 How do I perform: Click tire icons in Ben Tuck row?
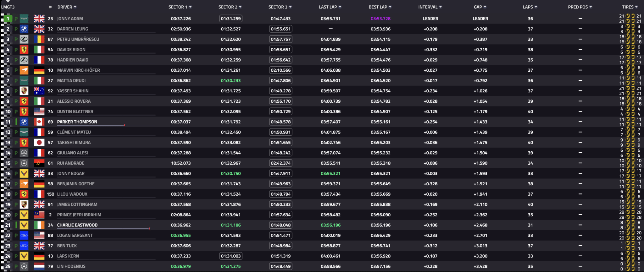[630, 246]
